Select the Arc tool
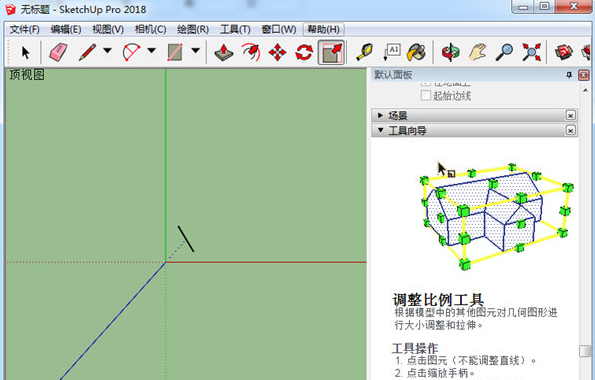 (131, 52)
